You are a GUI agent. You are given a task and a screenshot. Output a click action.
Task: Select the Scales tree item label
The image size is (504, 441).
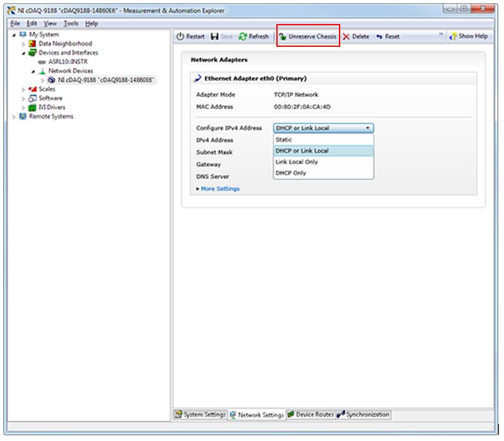click(x=47, y=89)
